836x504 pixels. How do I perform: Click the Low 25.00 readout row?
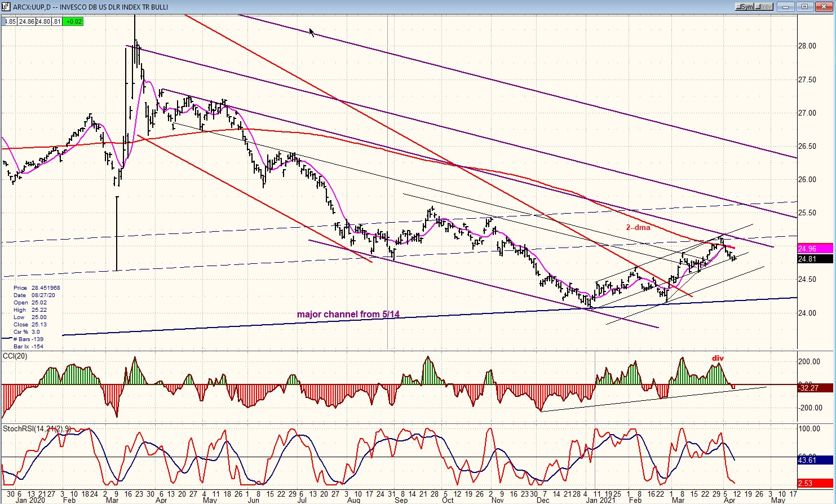click(30, 317)
